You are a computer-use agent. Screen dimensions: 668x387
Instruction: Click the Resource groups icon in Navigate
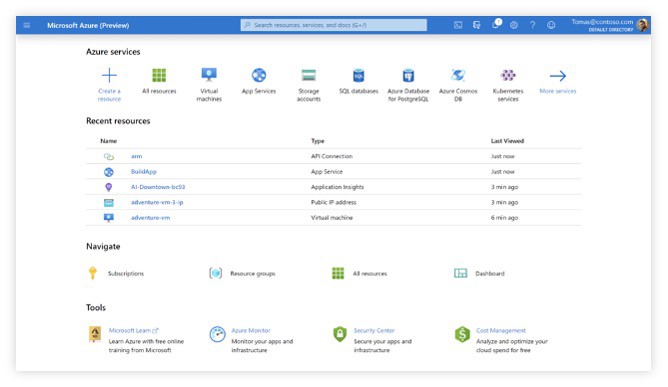point(216,273)
